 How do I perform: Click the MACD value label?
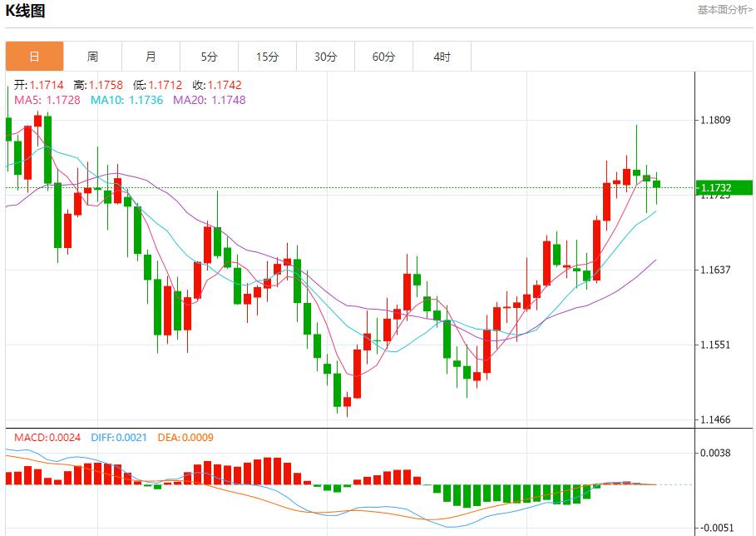[47, 437]
